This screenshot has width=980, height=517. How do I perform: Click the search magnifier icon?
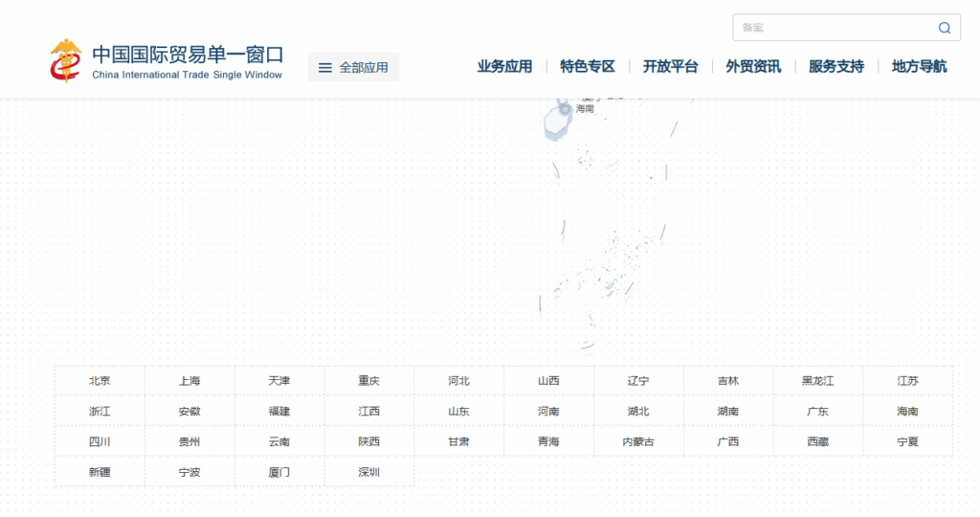(944, 28)
